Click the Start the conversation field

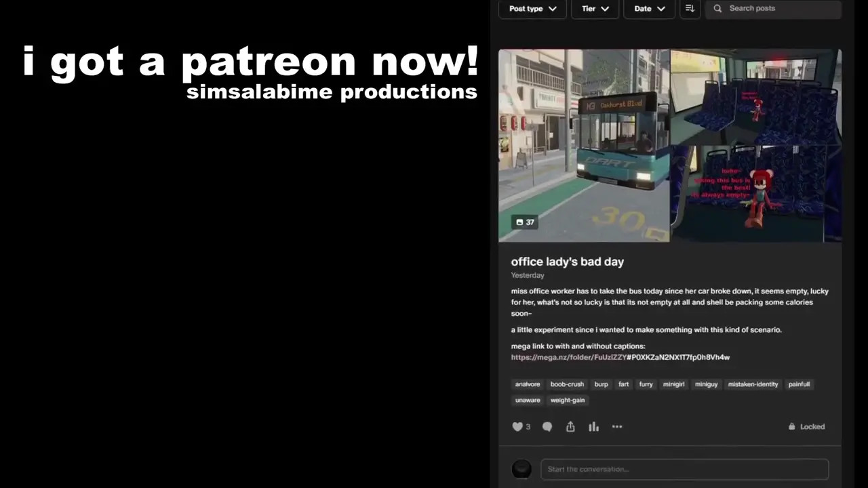685,469
